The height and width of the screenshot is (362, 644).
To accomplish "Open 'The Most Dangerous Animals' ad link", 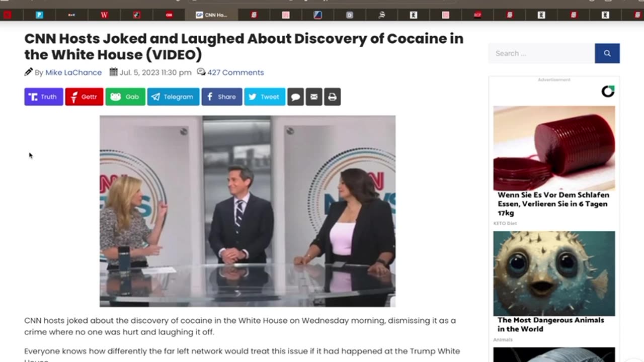I will click(x=551, y=324).
